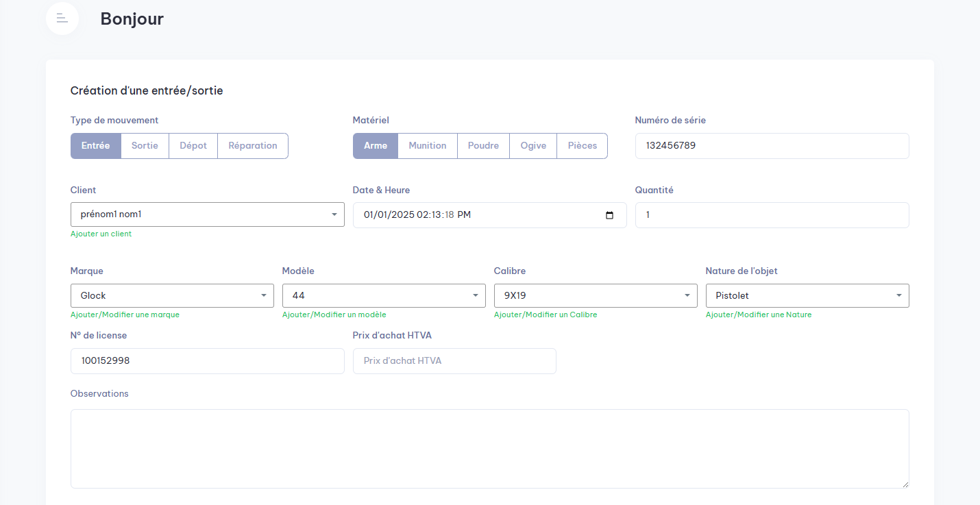Open the calendar picker icon

pyautogui.click(x=610, y=215)
